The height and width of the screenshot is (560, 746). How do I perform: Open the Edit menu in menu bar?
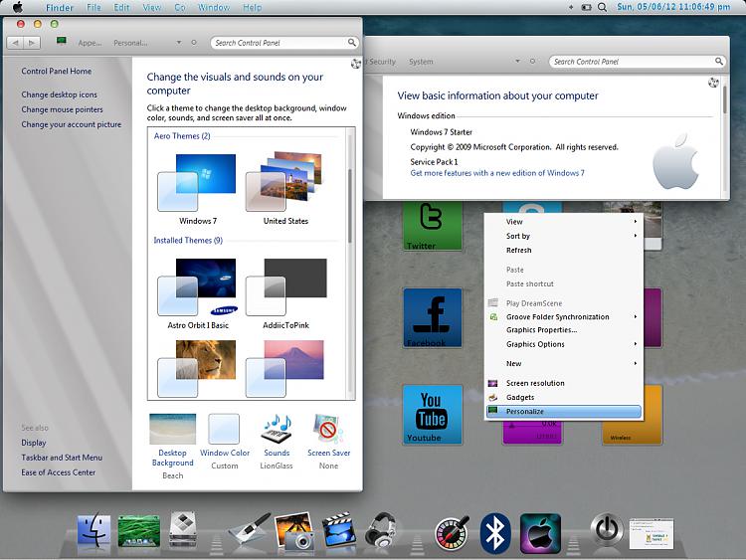[x=121, y=8]
